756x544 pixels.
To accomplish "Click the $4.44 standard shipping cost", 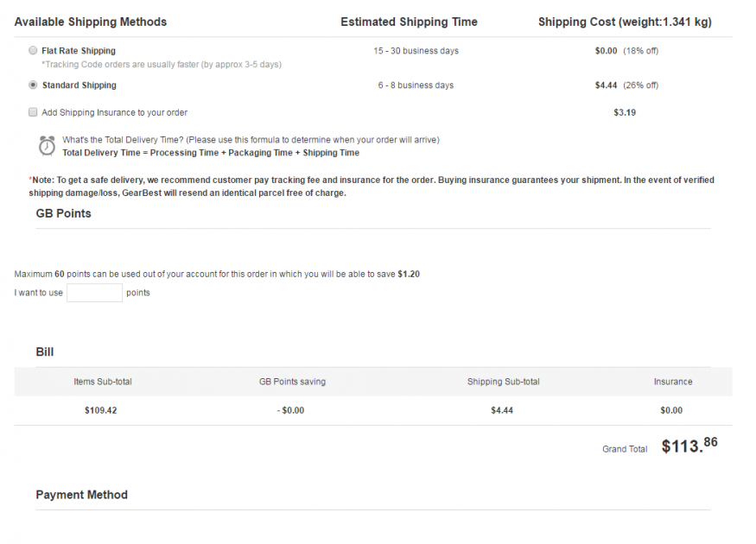I will [606, 85].
